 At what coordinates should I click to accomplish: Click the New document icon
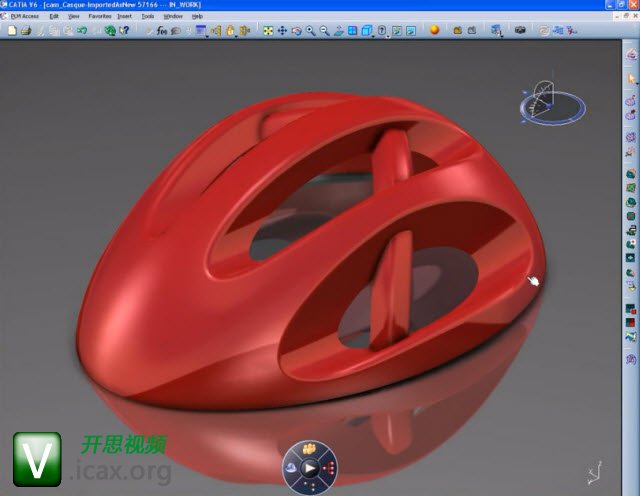pyautogui.click(x=12, y=30)
